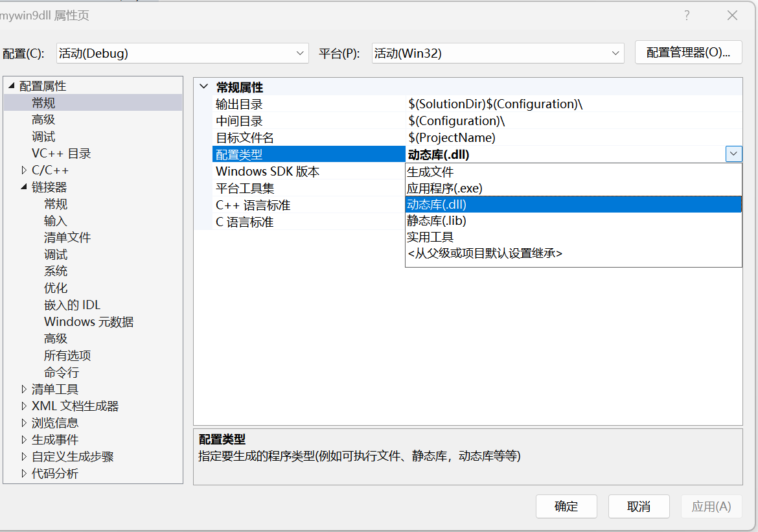Select 所有选项 under 链接器

tap(67, 356)
